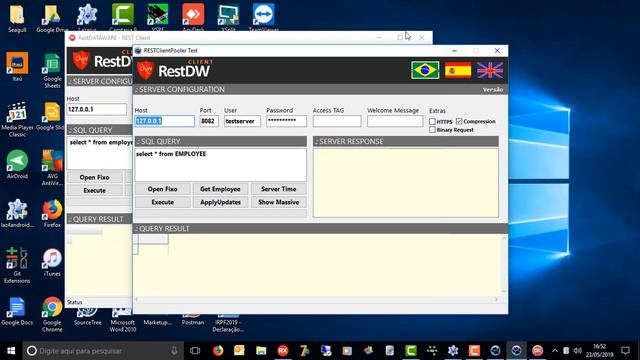Open the Google Sheets desktop shortcut
Screen dimensions: 640x360
(x=52, y=69)
